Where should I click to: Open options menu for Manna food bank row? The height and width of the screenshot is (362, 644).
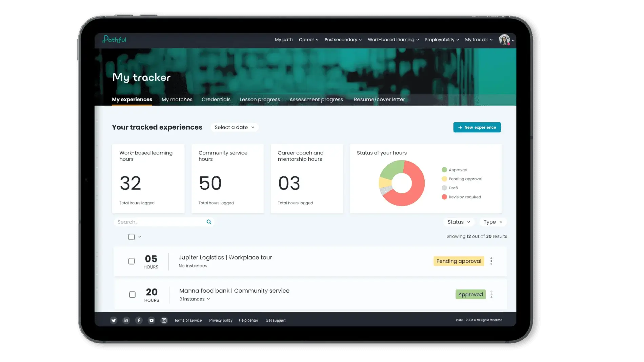(491, 294)
